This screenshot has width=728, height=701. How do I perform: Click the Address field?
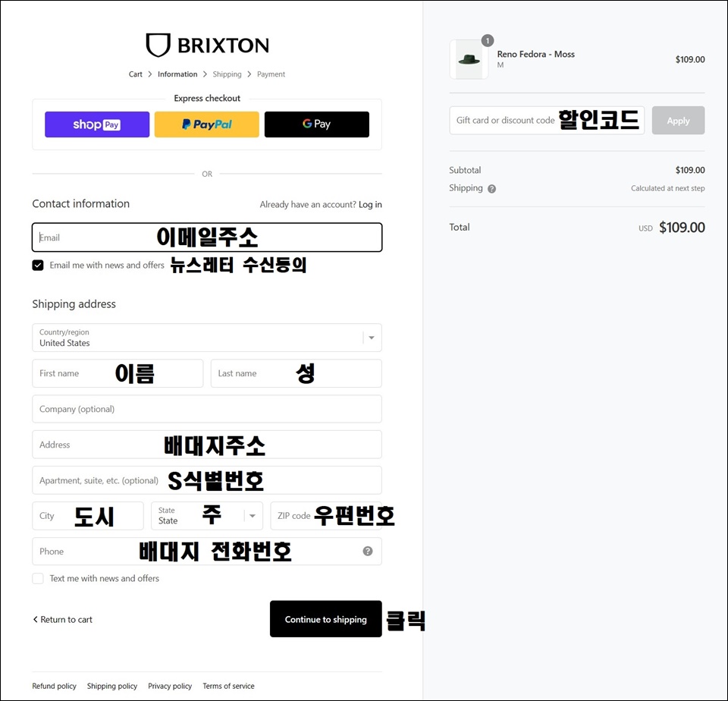(207, 445)
